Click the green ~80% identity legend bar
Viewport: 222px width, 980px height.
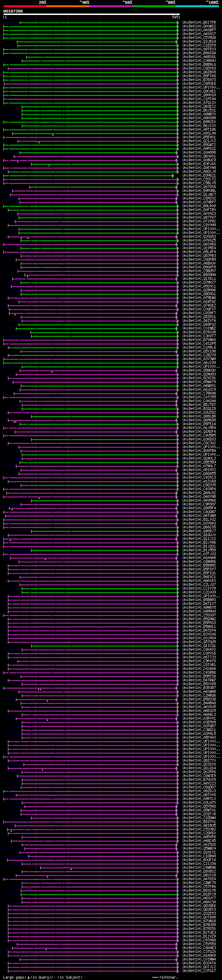(x=154, y=6)
